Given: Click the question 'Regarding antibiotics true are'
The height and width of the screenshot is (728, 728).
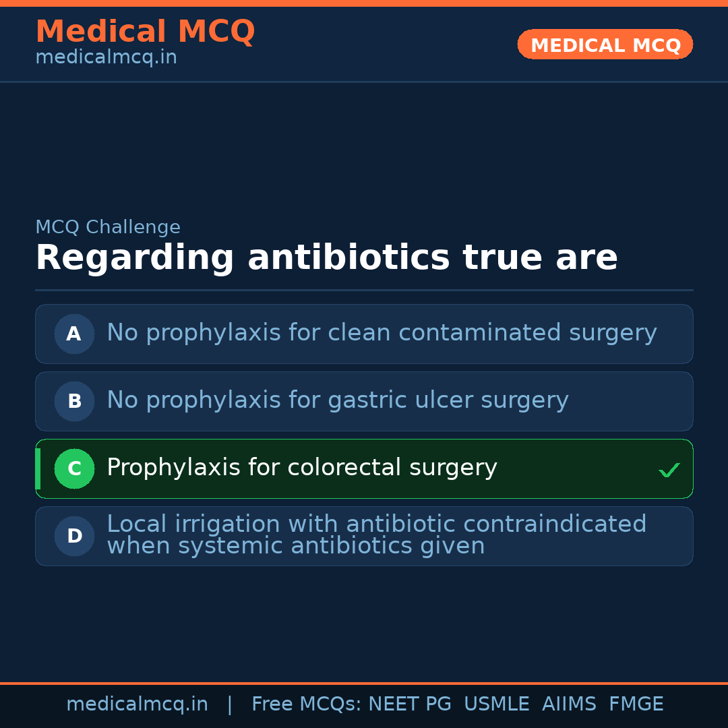Looking at the screenshot, I should pyautogui.click(x=326, y=257).
